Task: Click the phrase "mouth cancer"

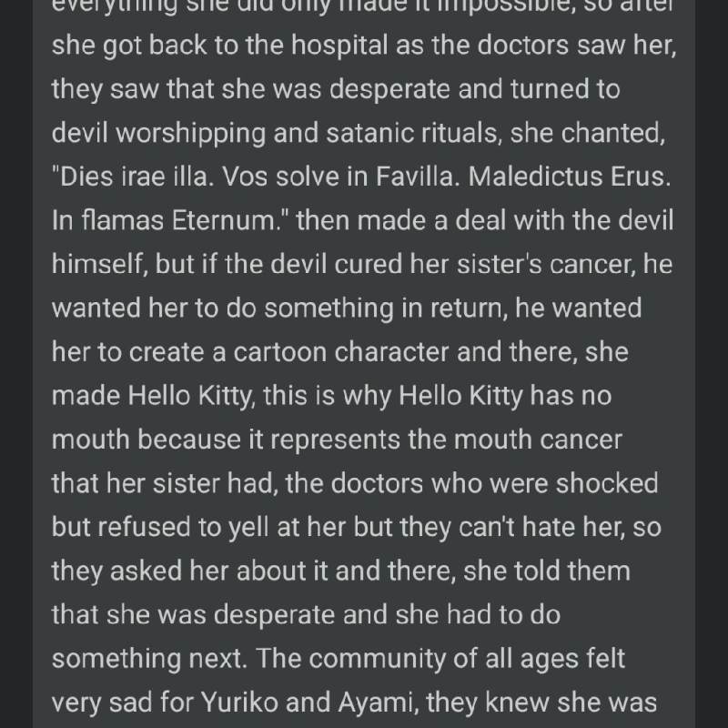Action: tap(538, 440)
